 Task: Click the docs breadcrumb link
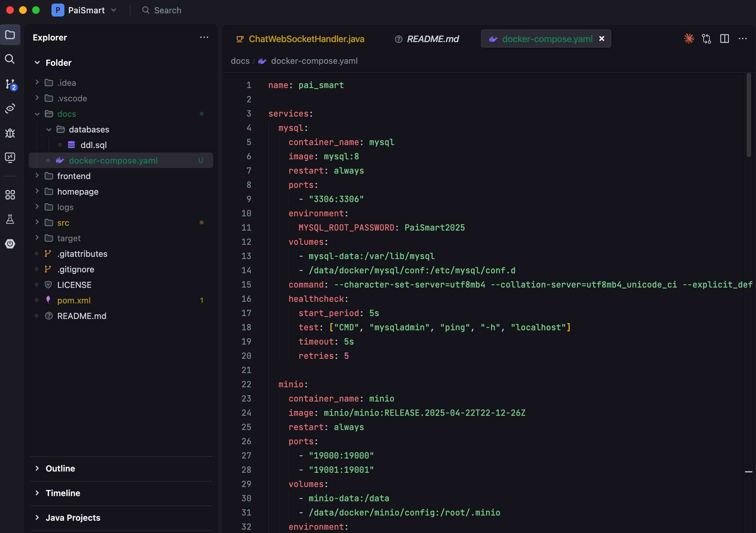pyautogui.click(x=240, y=61)
